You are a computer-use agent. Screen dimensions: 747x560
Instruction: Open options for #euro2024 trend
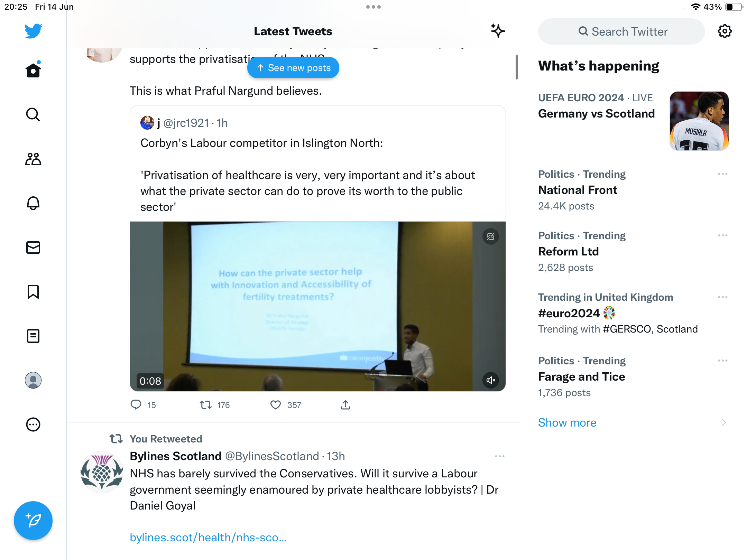[723, 297]
